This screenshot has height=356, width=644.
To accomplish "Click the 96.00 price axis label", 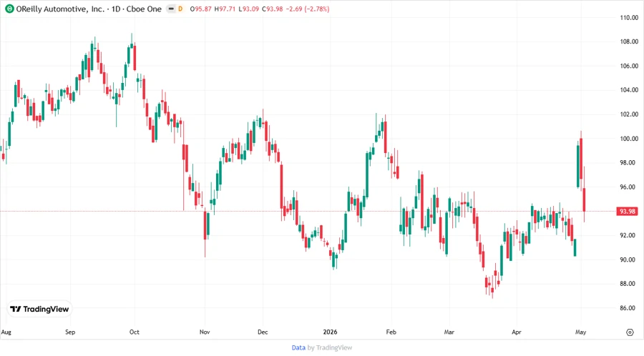I will pyautogui.click(x=628, y=187).
